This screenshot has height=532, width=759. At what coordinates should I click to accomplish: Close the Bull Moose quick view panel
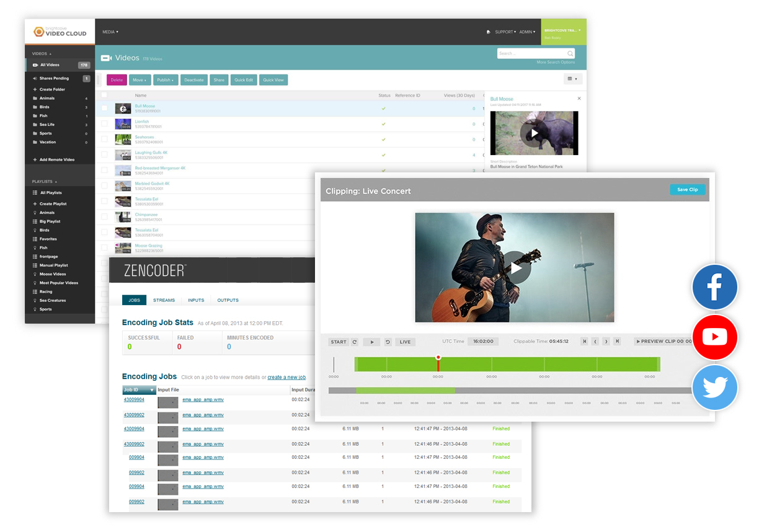click(x=579, y=99)
